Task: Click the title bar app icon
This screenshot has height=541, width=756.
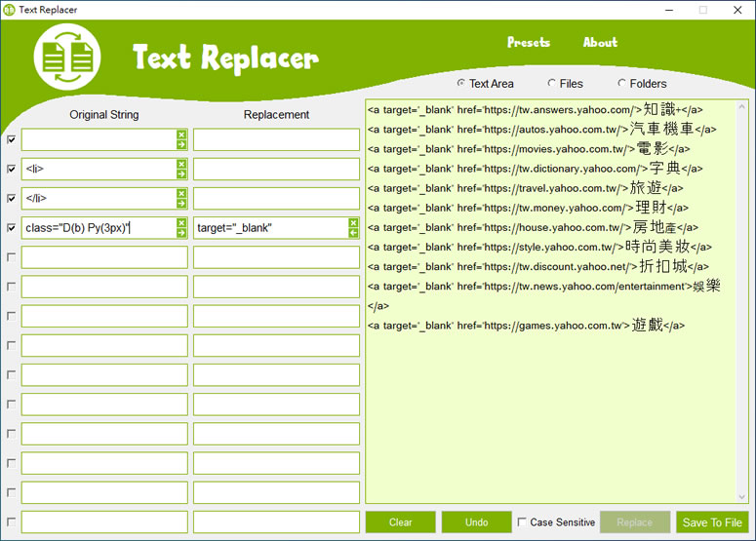Action: [x=9, y=10]
